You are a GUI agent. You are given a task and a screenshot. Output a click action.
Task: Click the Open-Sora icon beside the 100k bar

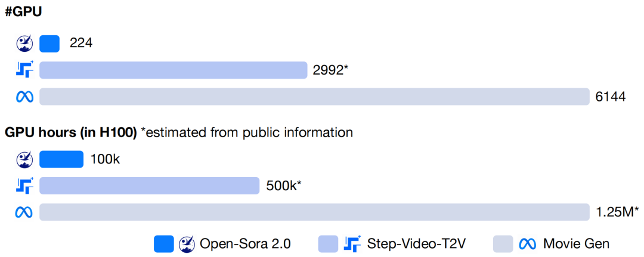24,159
